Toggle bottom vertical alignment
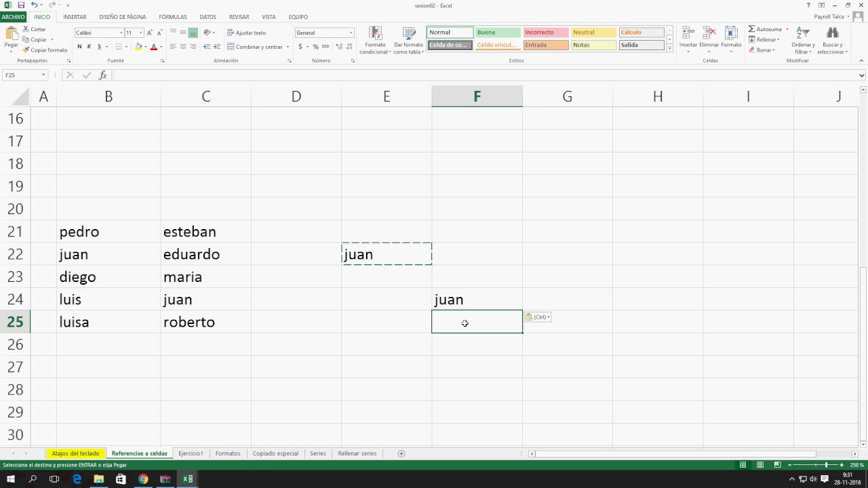Image resolution: width=868 pixels, height=488 pixels. pyautogui.click(x=193, y=33)
